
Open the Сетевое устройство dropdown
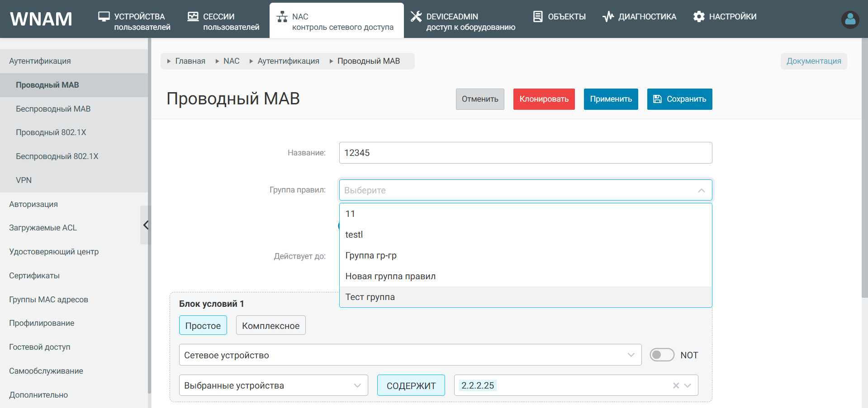(x=410, y=355)
